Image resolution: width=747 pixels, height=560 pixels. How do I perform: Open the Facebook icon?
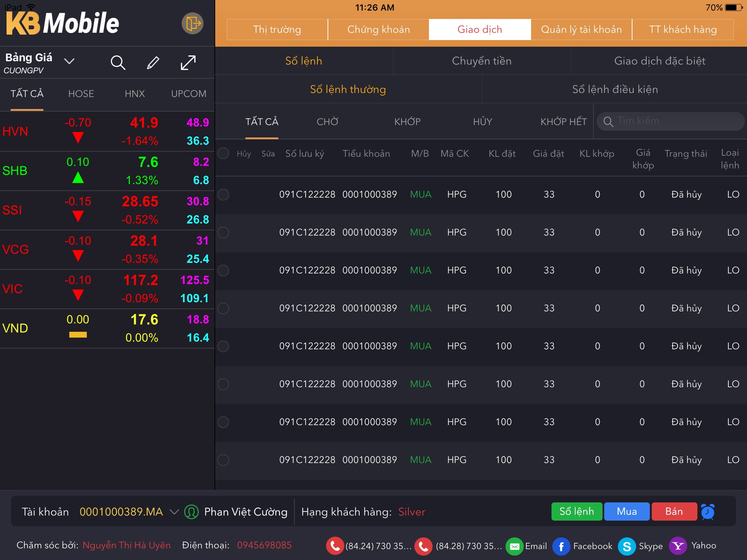point(561,546)
